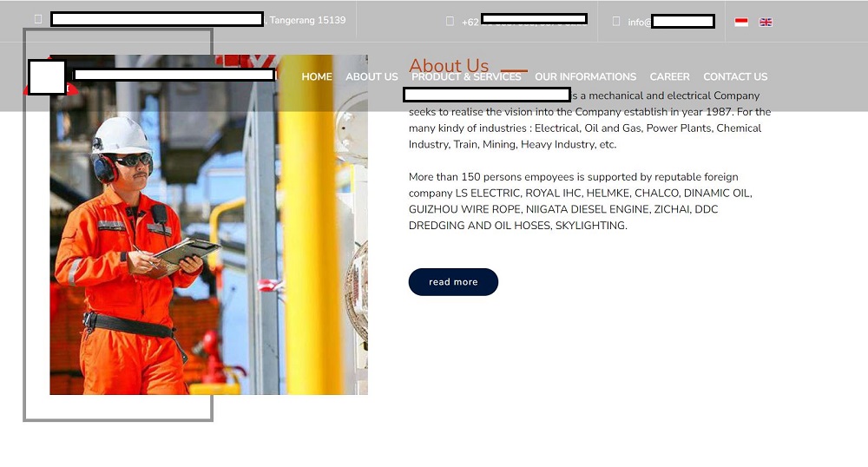Click the location pin icon in top bar

pos(38,19)
